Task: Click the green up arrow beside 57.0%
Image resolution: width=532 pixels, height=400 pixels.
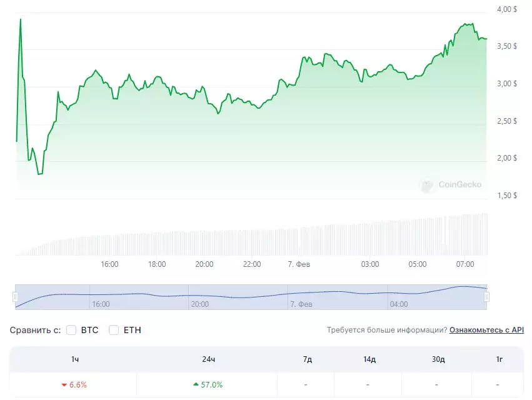Action: click(x=196, y=384)
